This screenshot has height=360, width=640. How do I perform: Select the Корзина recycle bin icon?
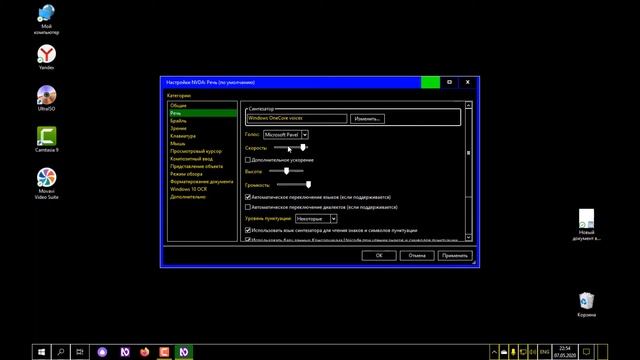[586, 304]
